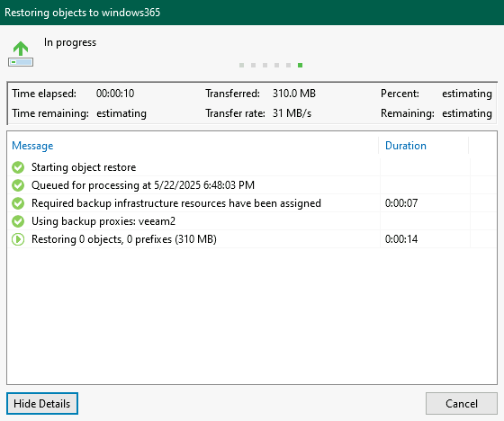Sort by the Message column header
The width and height of the screenshot is (504, 421).
tap(32, 146)
